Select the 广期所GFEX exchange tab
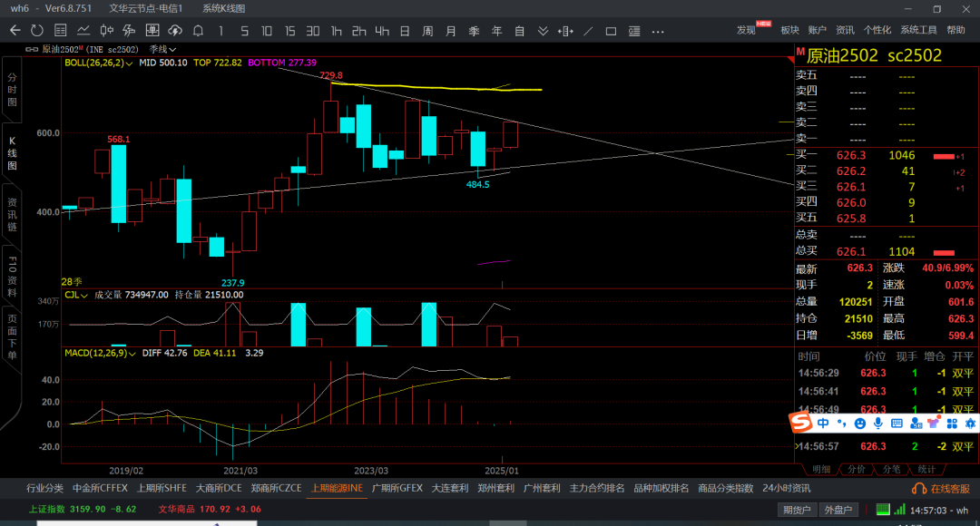The width and height of the screenshot is (980, 526). pos(397,489)
